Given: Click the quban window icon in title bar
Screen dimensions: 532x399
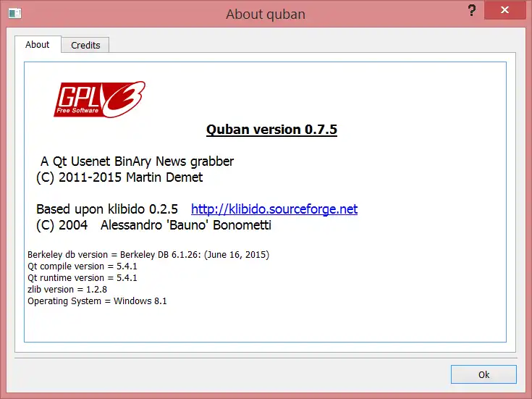Looking at the screenshot, I should coord(14,13).
